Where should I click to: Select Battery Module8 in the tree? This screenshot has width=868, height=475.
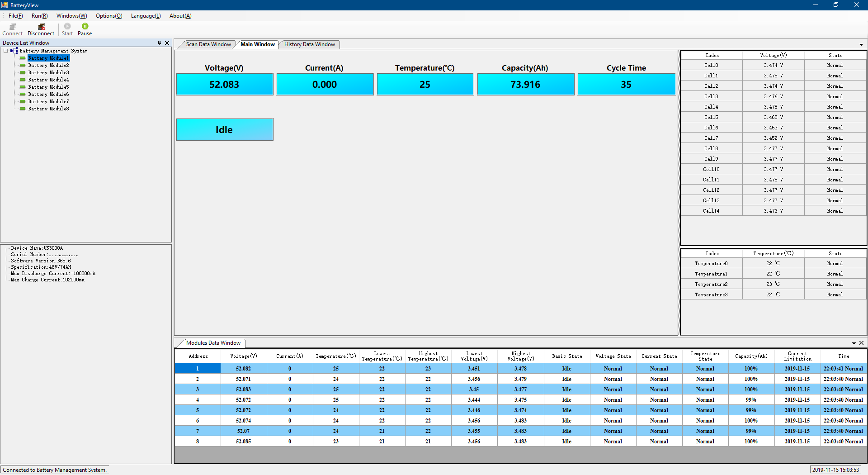48,109
